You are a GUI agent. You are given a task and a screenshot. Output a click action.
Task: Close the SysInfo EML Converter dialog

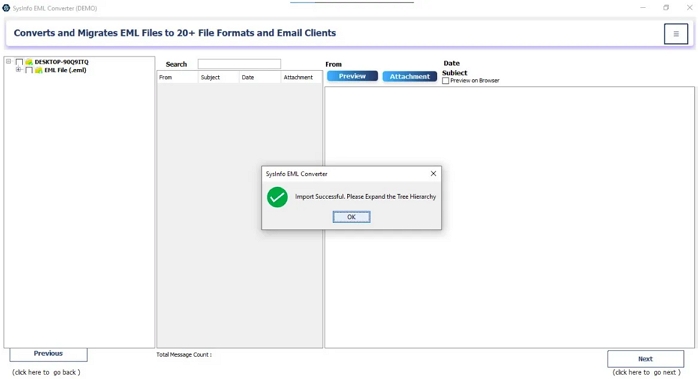point(433,174)
